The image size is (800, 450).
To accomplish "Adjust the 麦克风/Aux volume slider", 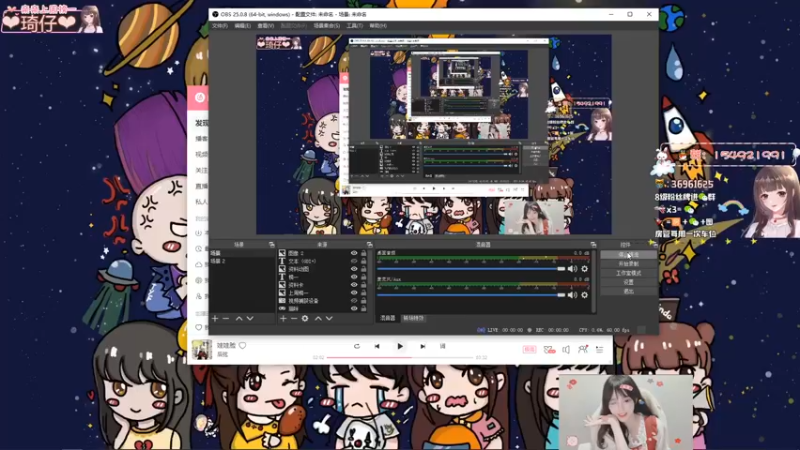I will 471,295.
